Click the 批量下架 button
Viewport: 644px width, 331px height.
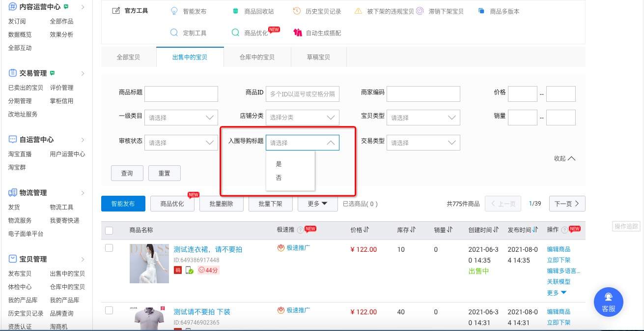click(x=271, y=204)
